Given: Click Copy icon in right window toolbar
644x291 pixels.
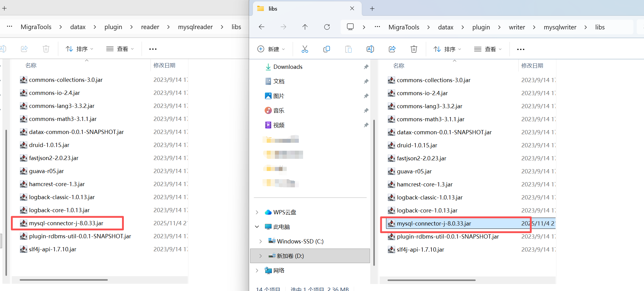Looking at the screenshot, I should (326, 49).
